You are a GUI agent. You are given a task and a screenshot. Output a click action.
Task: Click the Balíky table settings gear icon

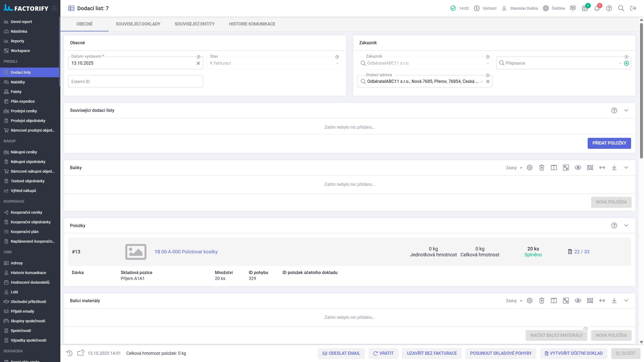529,168
